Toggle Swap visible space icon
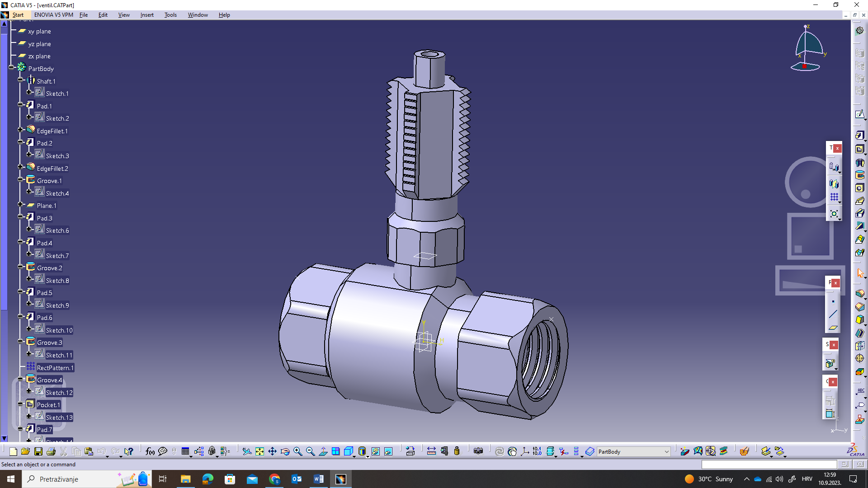The height and width of the screenshot is (488, 868). click(x=388, y=451)
